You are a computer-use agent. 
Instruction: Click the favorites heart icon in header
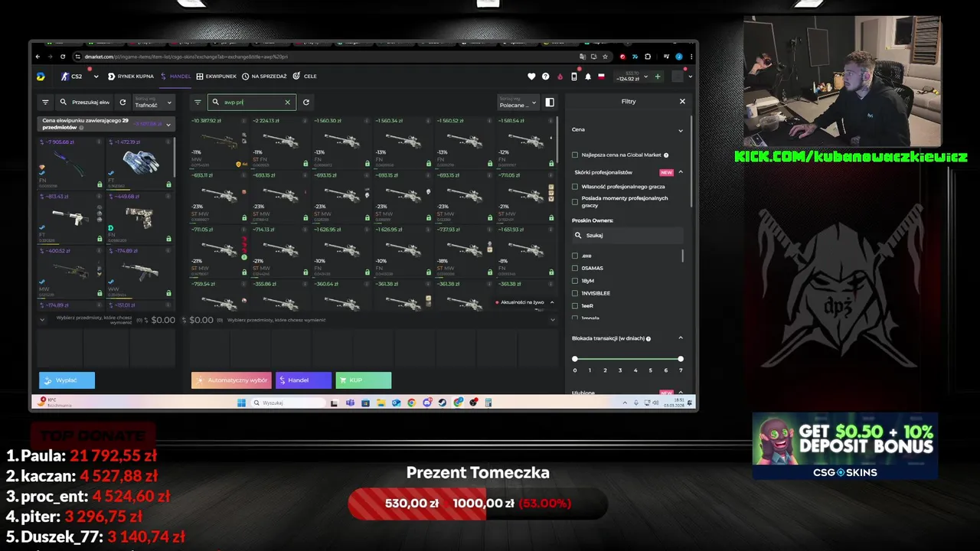click(531, 77)
